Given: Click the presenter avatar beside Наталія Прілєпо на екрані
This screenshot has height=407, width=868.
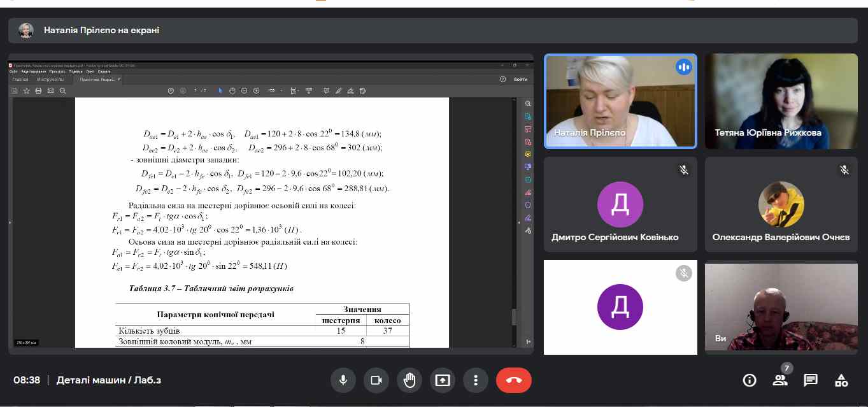Looking at the screenshot, I should [x=26, y=30].
